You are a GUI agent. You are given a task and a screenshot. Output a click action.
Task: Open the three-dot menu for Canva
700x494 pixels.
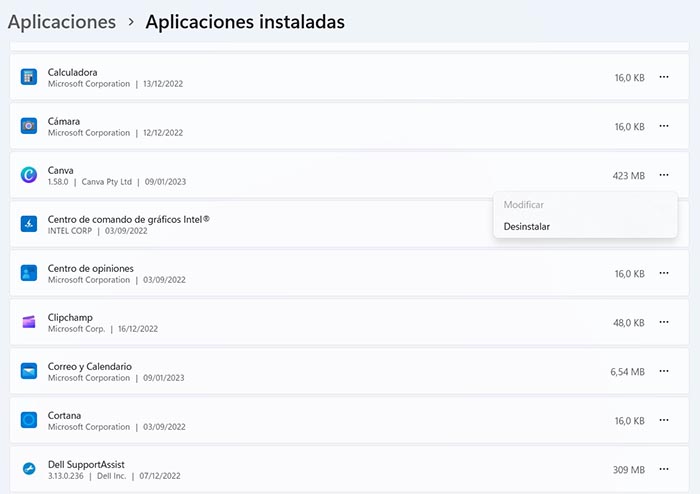click(x=664, y=175)
